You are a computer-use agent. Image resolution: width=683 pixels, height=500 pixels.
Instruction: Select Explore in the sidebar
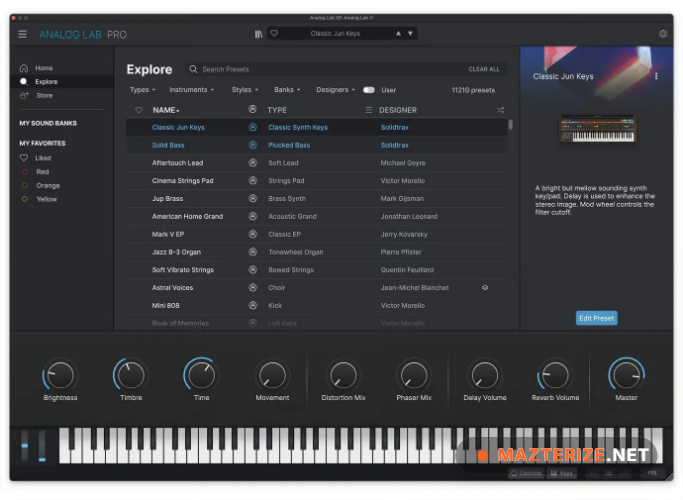[62, 81]
